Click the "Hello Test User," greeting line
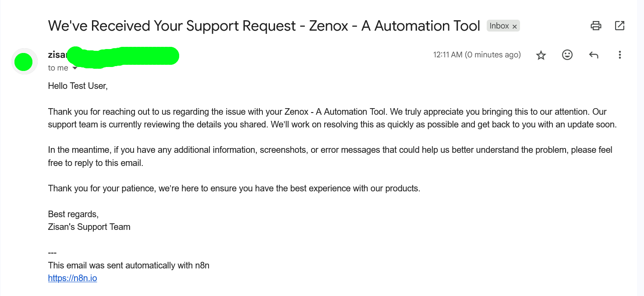Image resolution: width=644 pixels, height=296 pixels. tap(78, 86)
